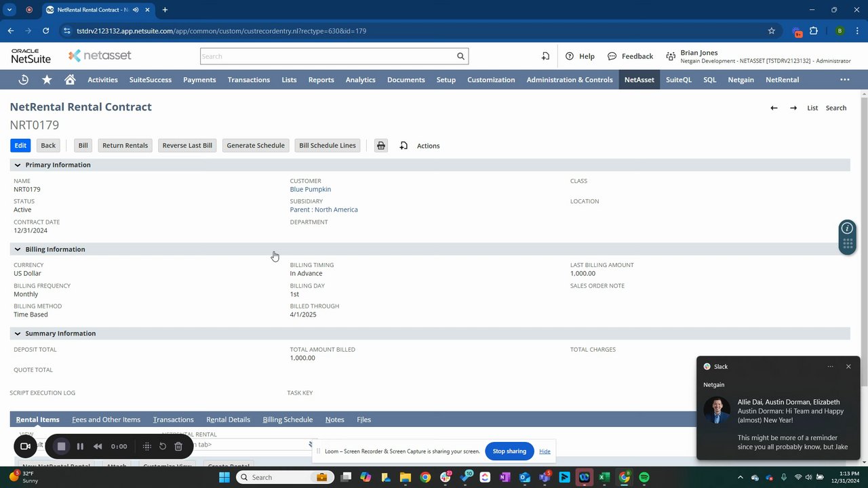Open OneNote from the taskbar
The width and height of the screenshot is (868, 488).
pos(505,477)
